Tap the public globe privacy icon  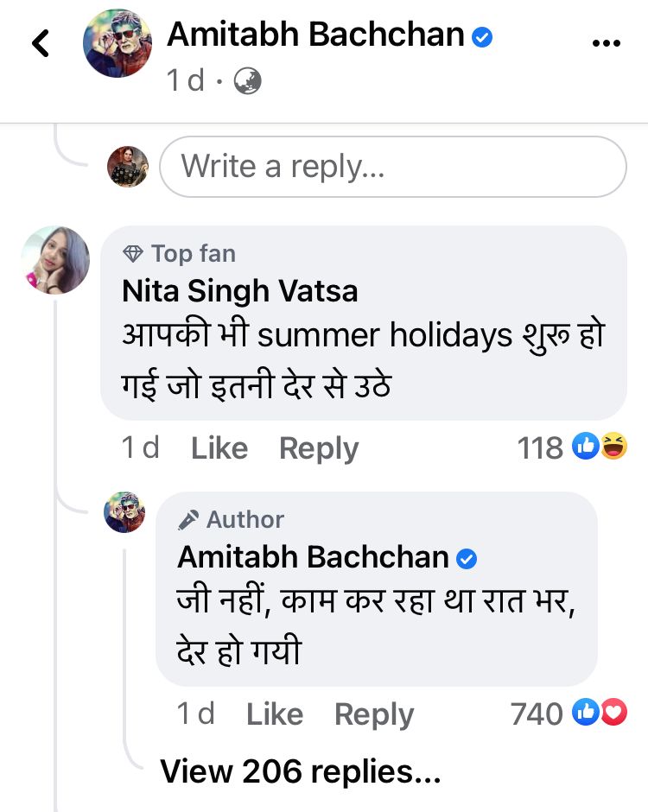[248, 81]
